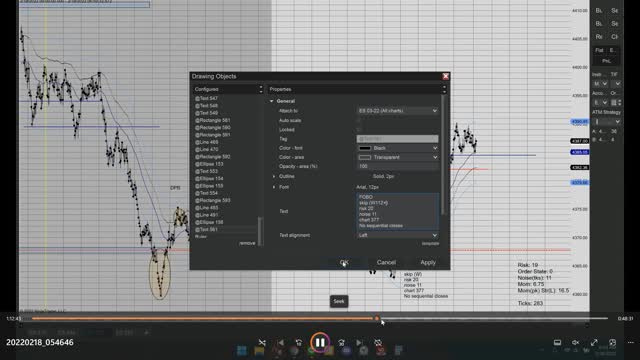Confirm the dialog with OK
Image resolution: width=640 pixels, height=360 pixels.
pyautogui.click(x=344, y=262)
